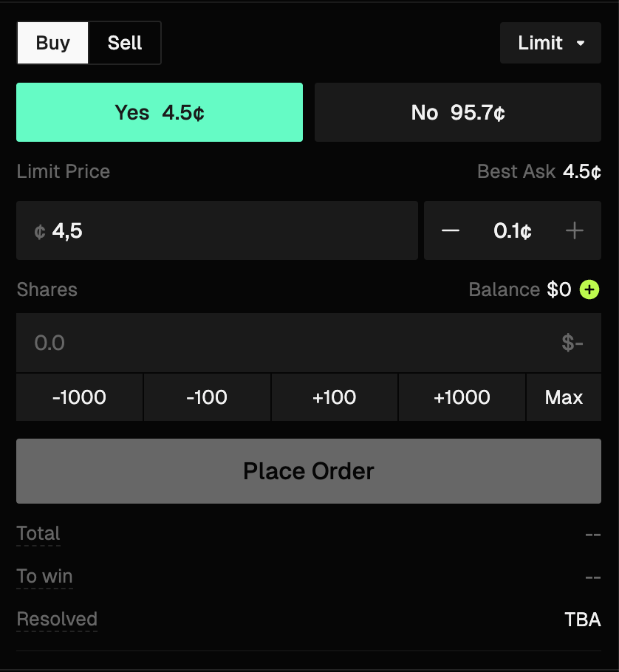Click the underlined To win label
Screen dimensions: 619x672
click(x=45, y=576)
